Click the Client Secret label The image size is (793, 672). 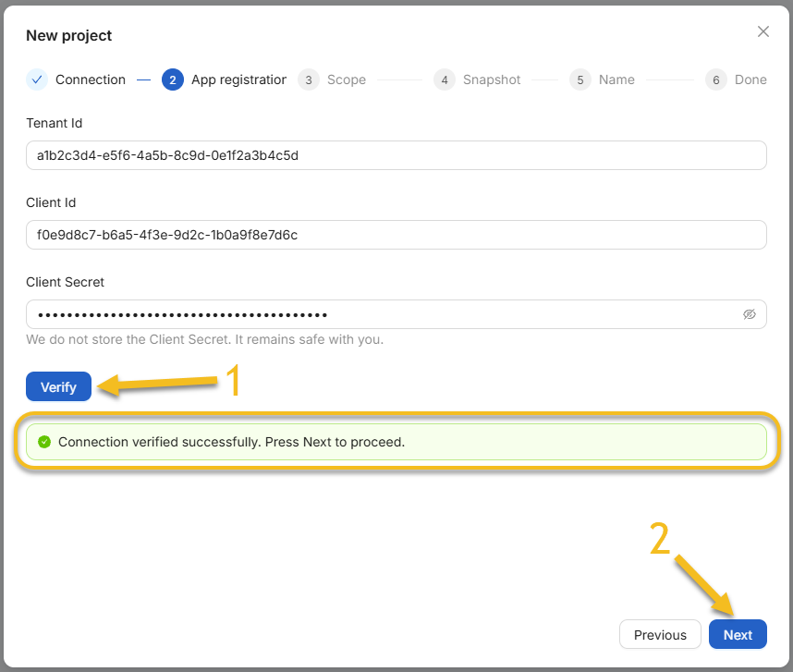click(x=66, y=282)
